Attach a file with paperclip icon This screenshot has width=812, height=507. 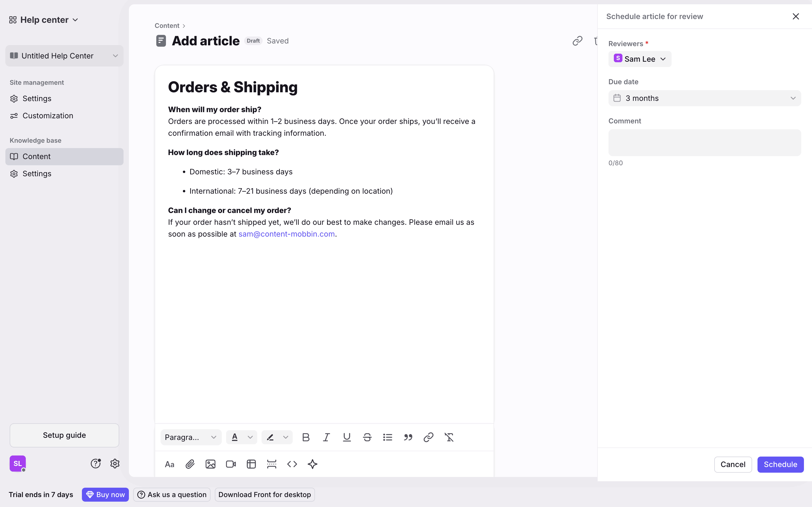pyautogui.click(x=190, y=464)
